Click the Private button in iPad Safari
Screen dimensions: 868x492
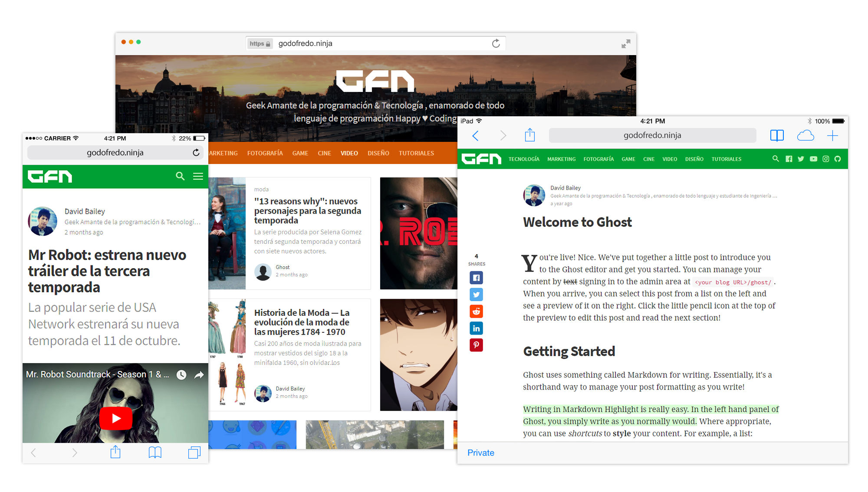[480, 453]
